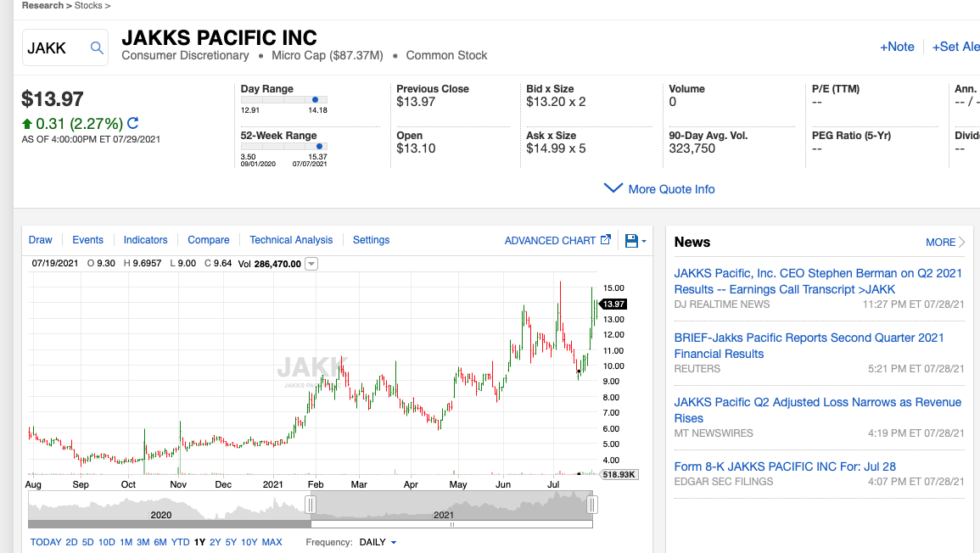Image resolution: width=980 pixels, height=553 pixels.
Task: Expand the volume indicator dropdown arrow
Action: pyautogui.click(x=311, y=264)
